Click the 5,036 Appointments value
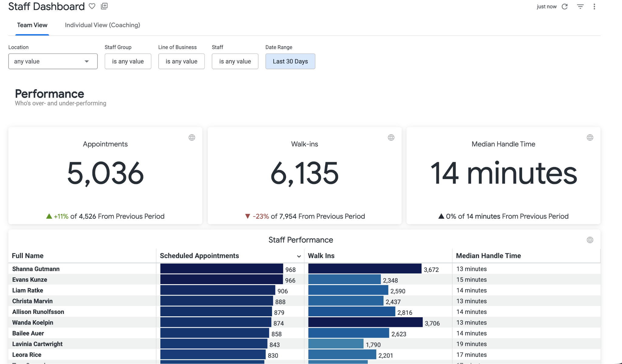This screenshot has width=622, height=364. pos(105,173)
